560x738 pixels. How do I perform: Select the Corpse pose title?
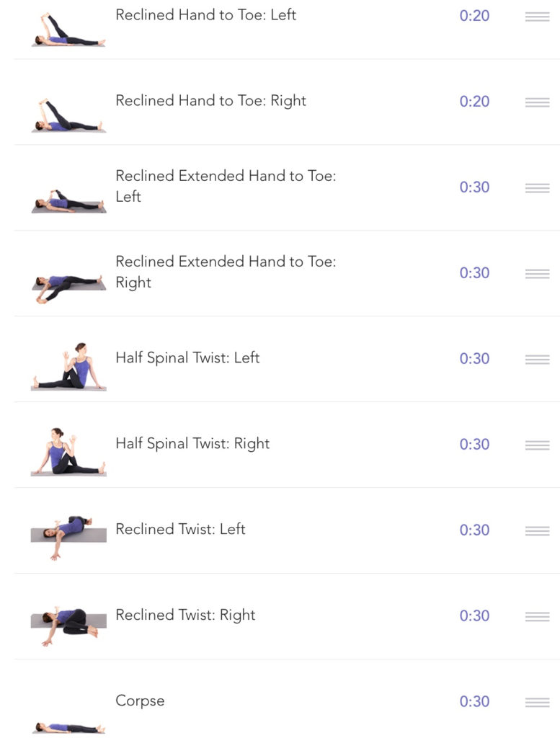[x=140, y=701]
